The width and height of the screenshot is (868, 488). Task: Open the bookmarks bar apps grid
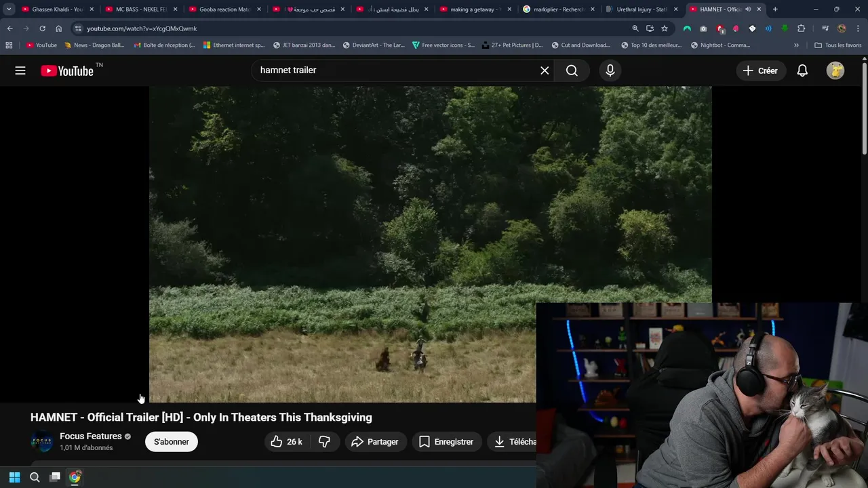click(9, 45)
